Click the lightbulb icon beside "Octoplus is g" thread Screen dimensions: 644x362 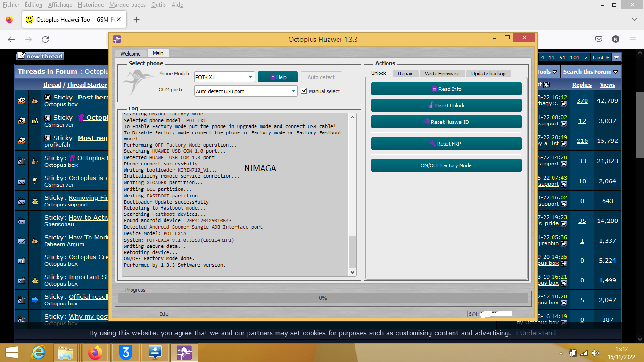[x=34, y=181]
